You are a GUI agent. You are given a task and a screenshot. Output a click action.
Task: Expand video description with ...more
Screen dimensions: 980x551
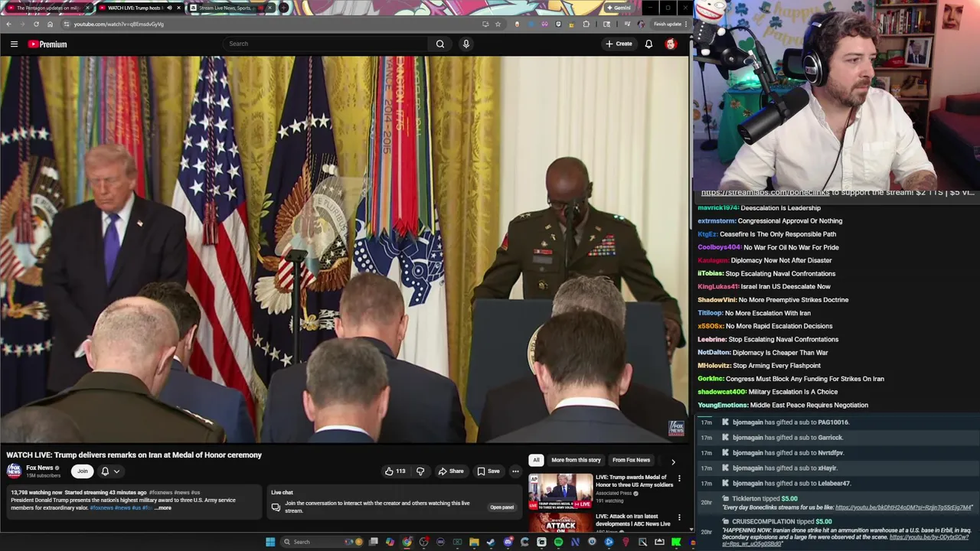tap(164, 508)
